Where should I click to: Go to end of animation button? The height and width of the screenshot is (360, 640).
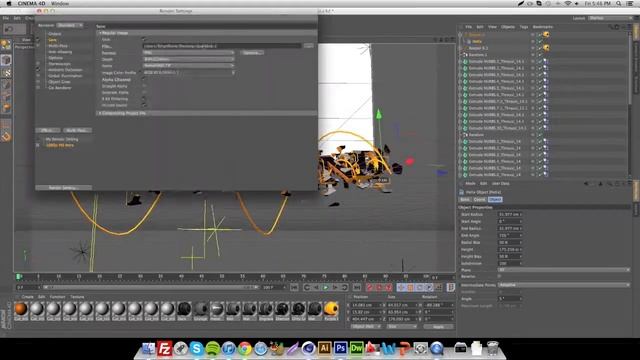click(356, 288)
